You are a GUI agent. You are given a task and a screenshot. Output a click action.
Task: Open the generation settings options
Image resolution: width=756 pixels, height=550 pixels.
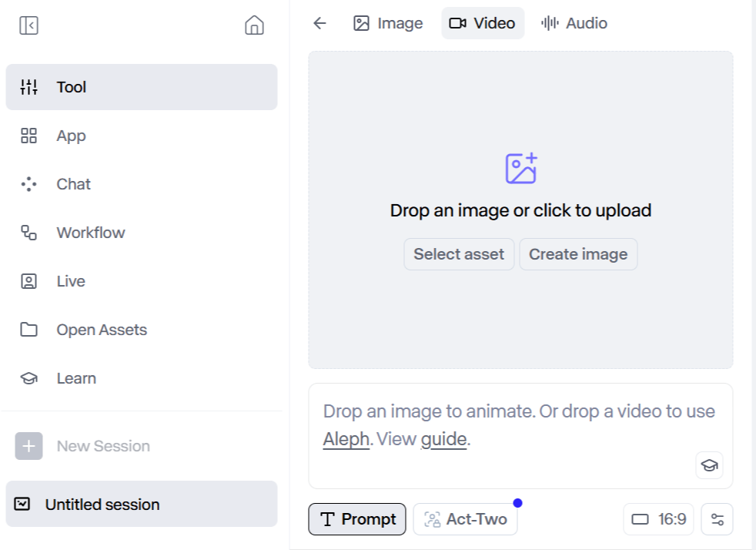[x=717, y=519]
